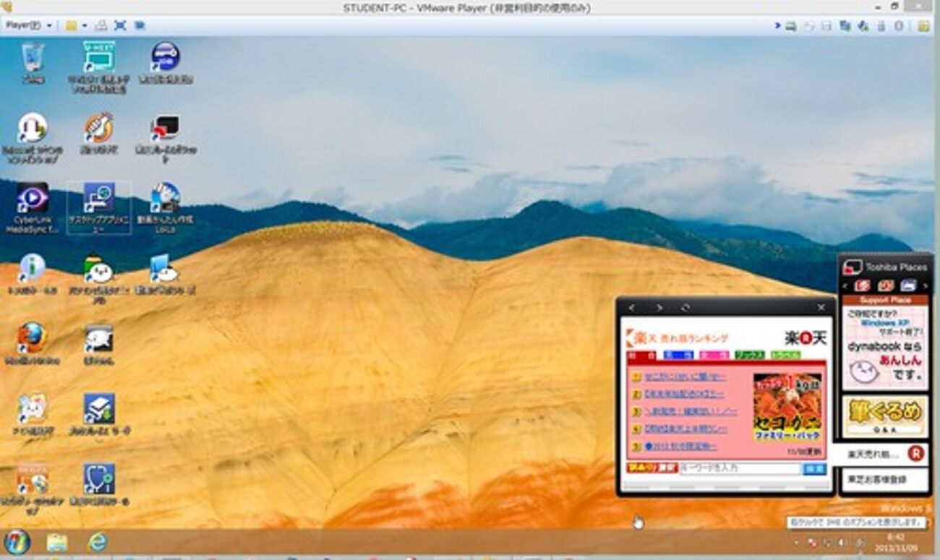Go back in the Rakuten gadget
This screenshot has width=940, height=560.
[631, 308]
